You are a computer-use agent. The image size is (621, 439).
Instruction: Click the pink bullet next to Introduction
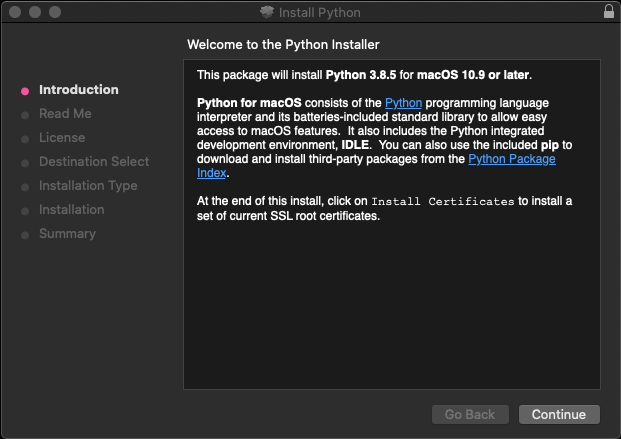tap(25, 92)
